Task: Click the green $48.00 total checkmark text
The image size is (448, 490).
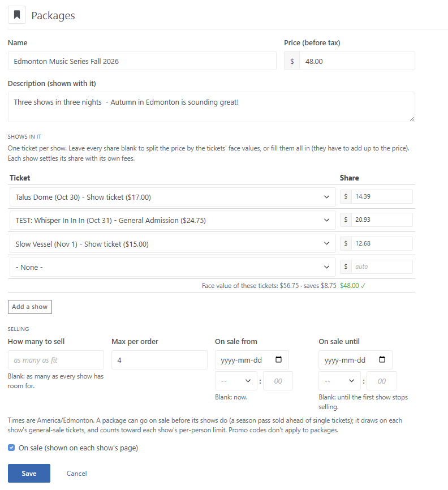Action: 353,286
